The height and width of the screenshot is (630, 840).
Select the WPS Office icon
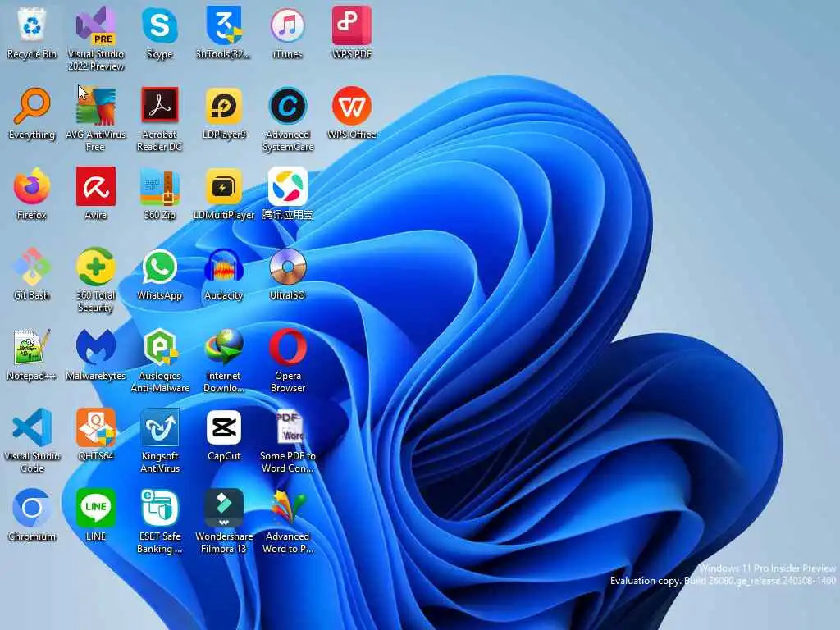click(x=351, y=106)
